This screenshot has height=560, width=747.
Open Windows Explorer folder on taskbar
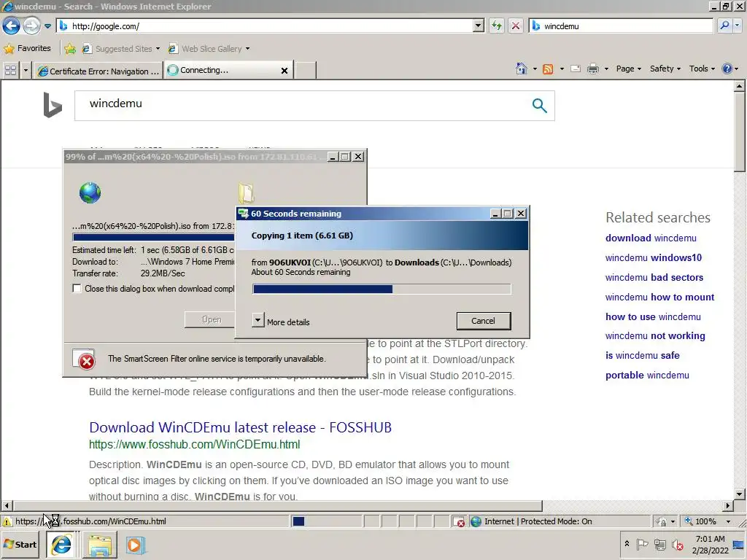click(x=99, y=545)
